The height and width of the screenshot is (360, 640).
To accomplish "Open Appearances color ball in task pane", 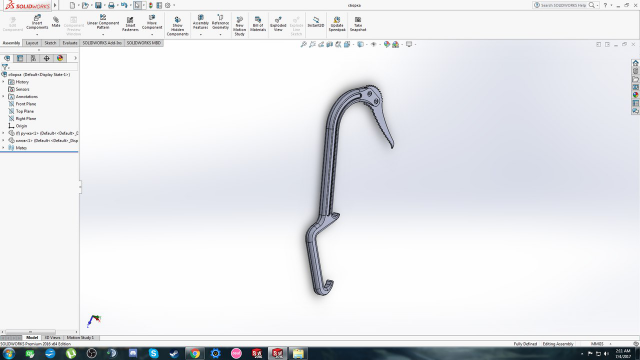I will [636, 95].
